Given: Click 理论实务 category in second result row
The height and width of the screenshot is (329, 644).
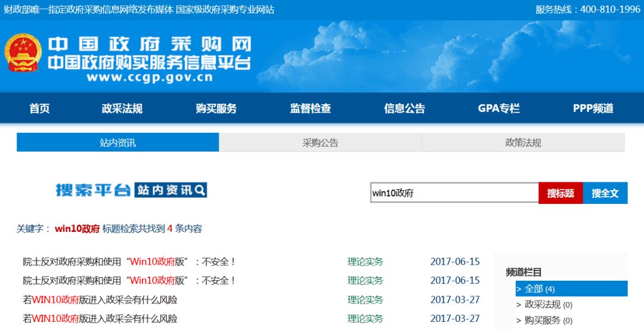Looking at the screenshot, I should [x=365, y=281].
